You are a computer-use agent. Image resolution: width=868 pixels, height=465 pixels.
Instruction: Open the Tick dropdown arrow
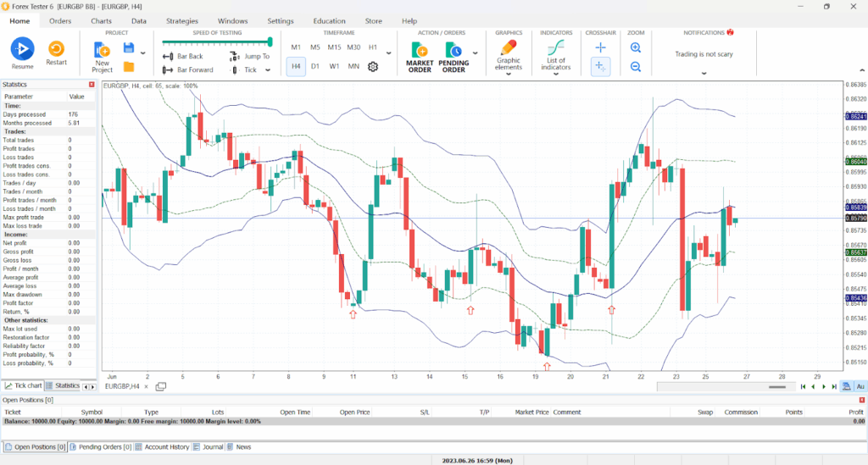click(x=268, y=70)
